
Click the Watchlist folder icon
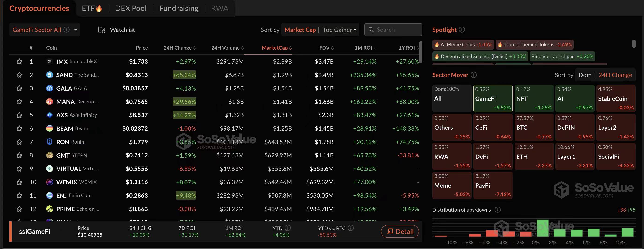click(x=102, y=30)
